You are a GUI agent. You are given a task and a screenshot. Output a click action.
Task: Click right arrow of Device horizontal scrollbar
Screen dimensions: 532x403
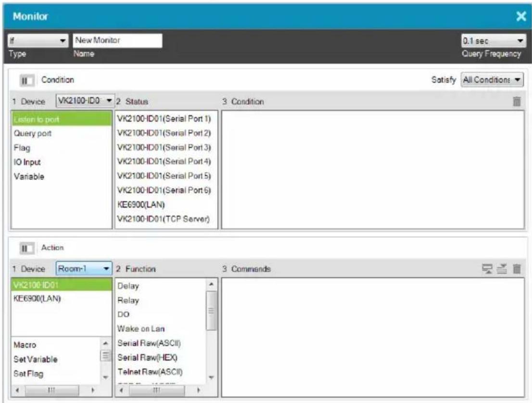coord(93,390)
